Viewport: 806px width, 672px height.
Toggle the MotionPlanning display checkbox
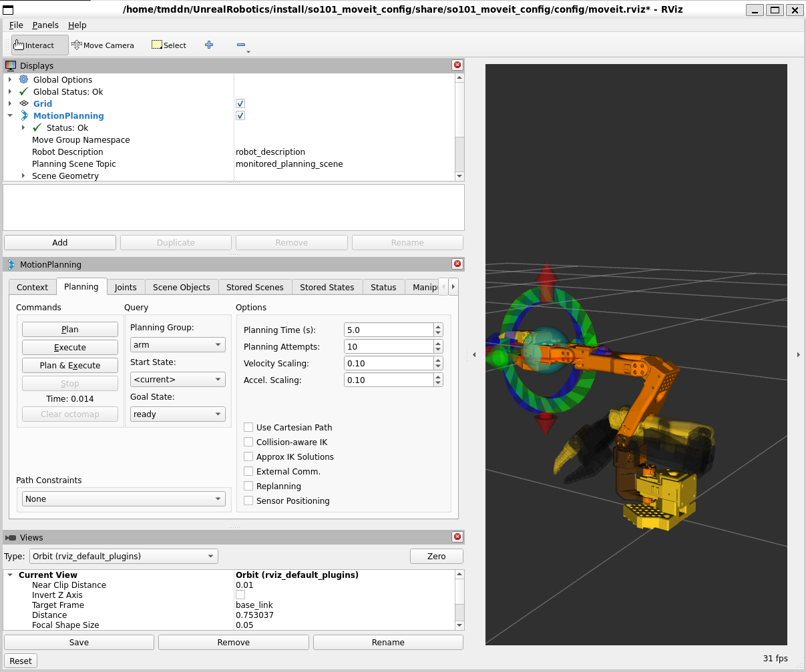pos(240,115)
